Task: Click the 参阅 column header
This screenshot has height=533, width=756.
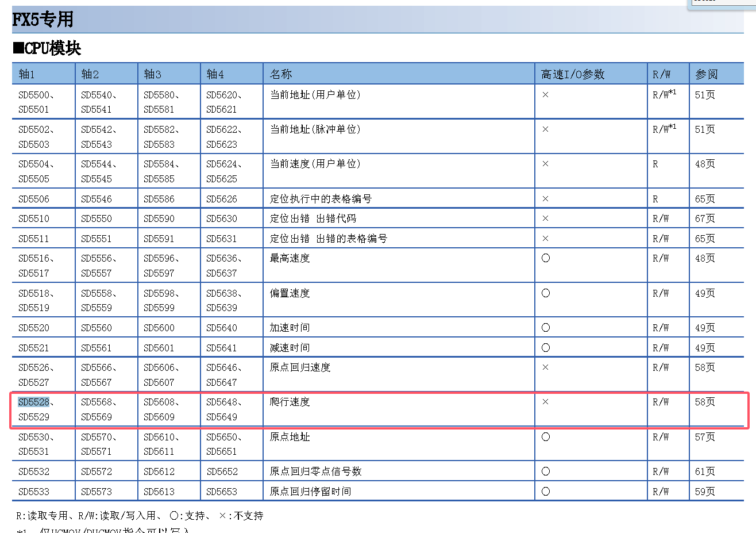Action: click(x=707, y=74)
